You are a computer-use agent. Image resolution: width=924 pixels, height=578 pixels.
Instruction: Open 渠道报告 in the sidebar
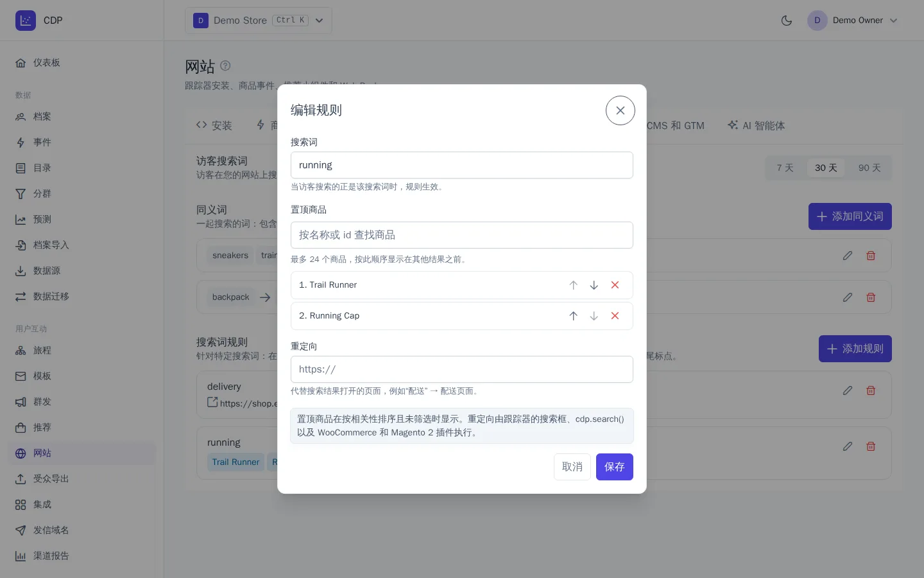point(82,556)
